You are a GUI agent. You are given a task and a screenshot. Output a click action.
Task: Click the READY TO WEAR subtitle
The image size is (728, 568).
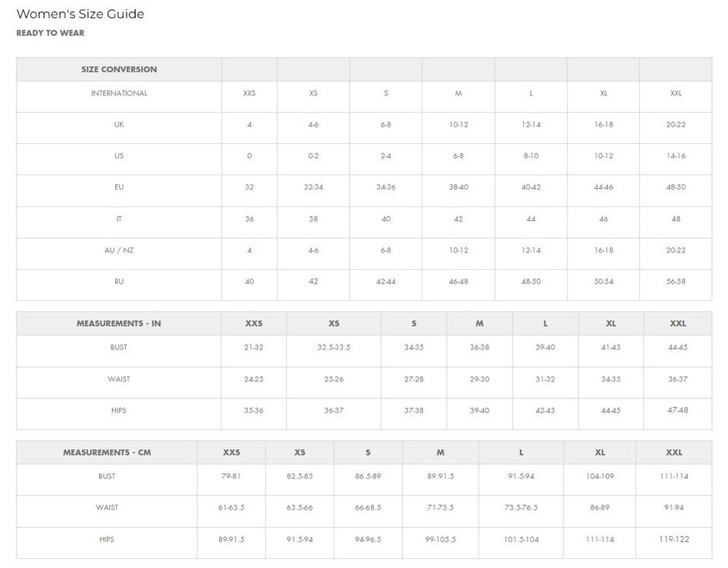click(x=50, y=33)
